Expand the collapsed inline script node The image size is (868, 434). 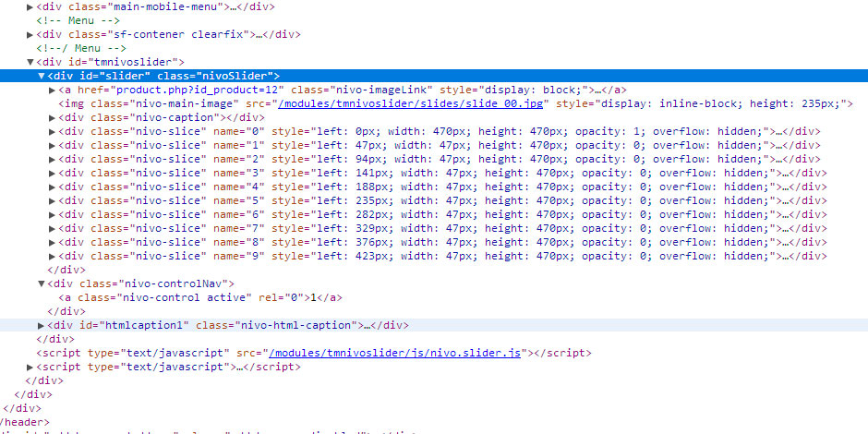[30, 367]
